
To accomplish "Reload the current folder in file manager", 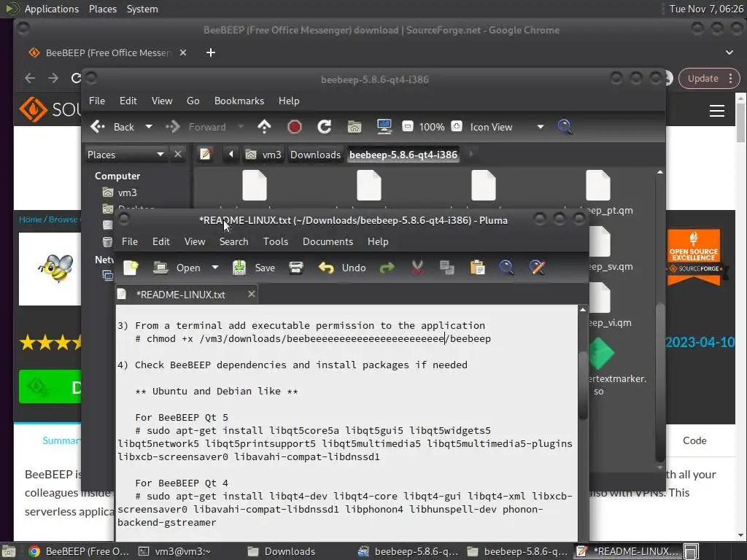I will pos(325,127).
